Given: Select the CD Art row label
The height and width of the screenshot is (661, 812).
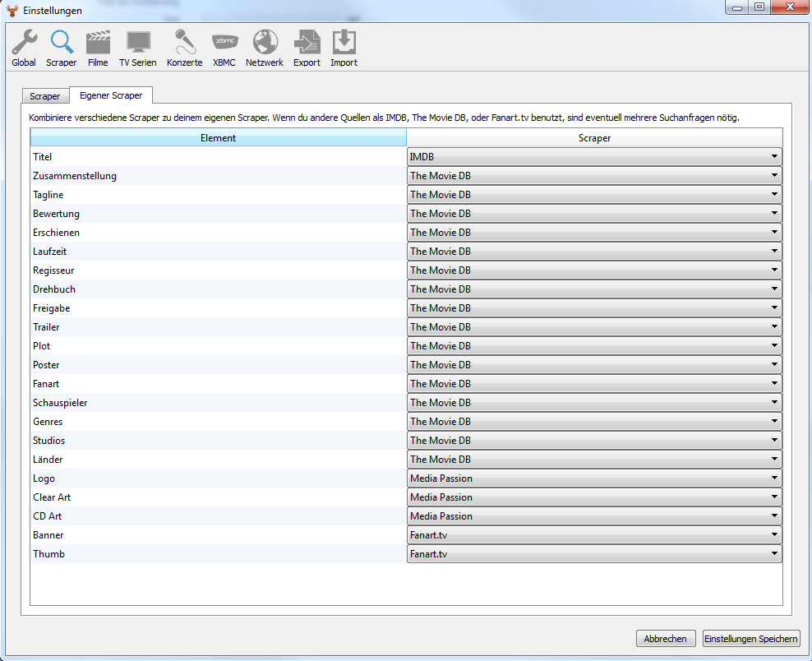Looking at the screenshot, I should [x=47, y=516].
